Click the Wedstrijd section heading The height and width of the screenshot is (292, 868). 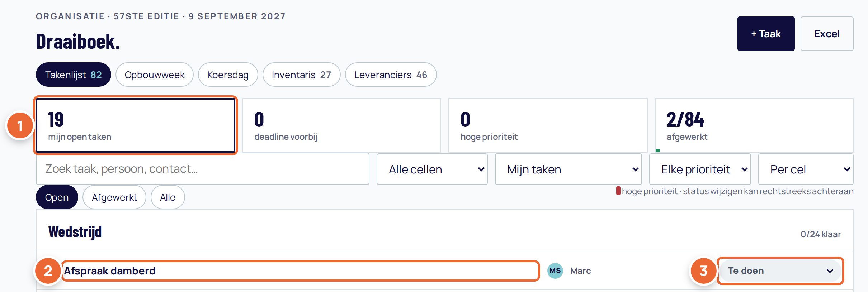coord(75,232)
